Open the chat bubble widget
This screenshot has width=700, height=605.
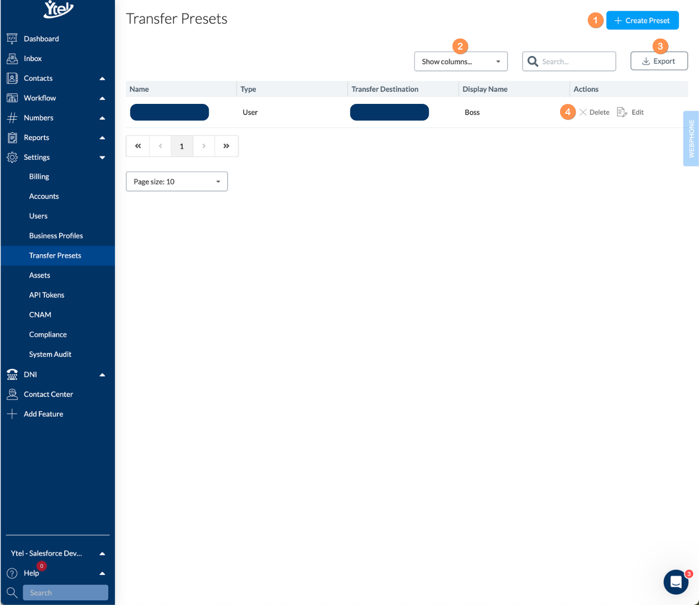click(x=676, y=582)
